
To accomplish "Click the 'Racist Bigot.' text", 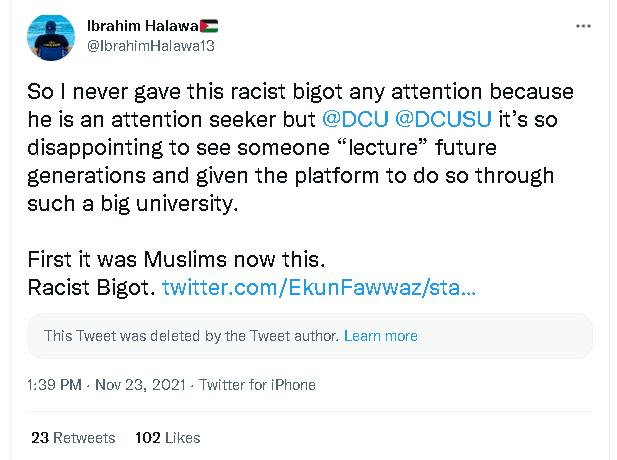I will click(x=92, y=288).
